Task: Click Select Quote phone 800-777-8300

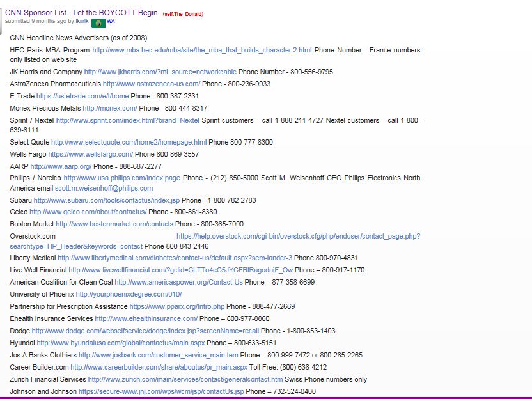Action: tap(251, 142)
